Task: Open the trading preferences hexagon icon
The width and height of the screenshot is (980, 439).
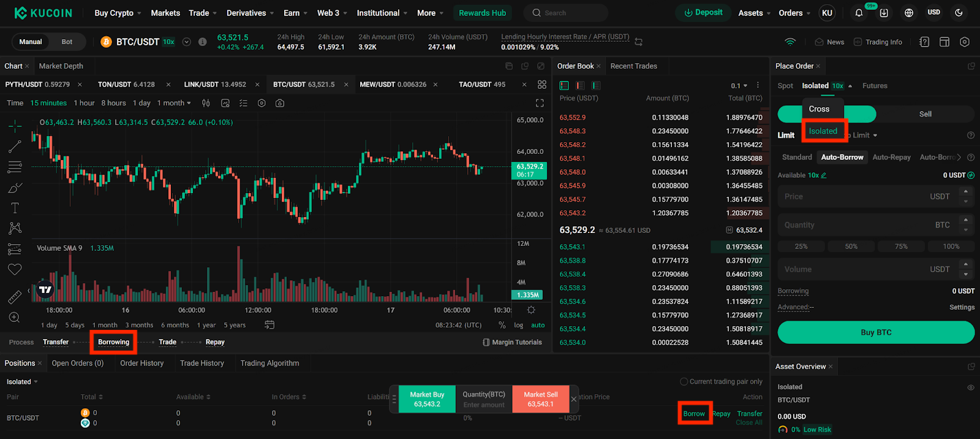Action: (x=965, y=42)
